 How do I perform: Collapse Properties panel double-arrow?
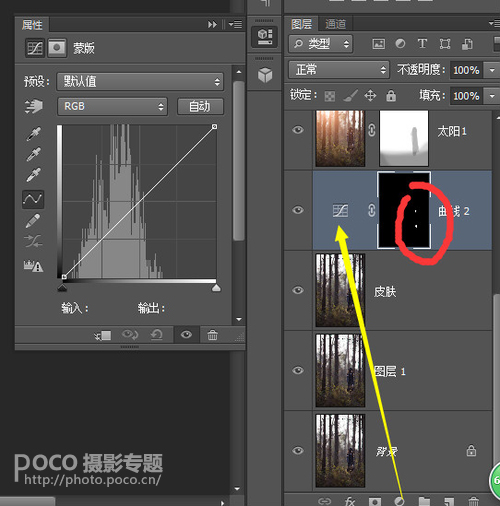click(x=212, y=24)
